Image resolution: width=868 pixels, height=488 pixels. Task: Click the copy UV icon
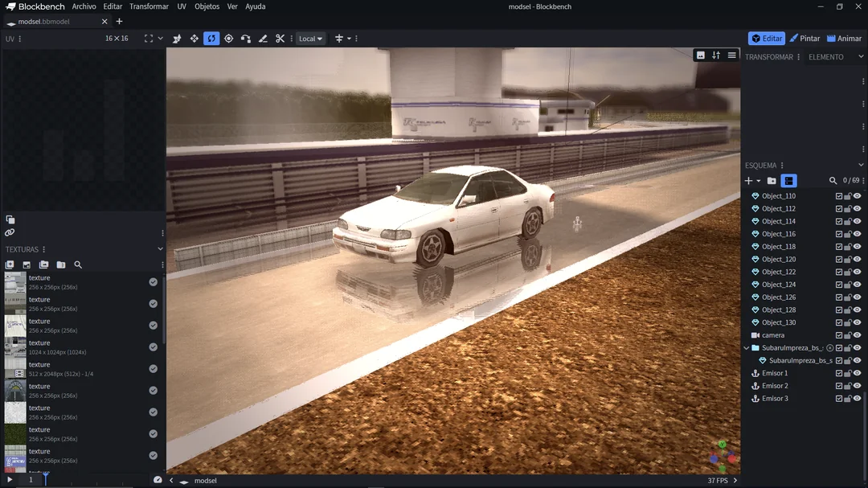tap(10, 220)
